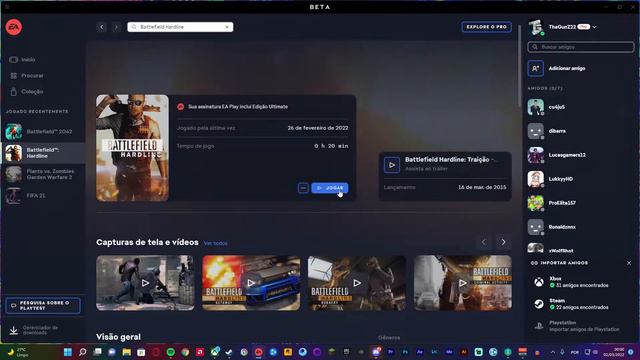This screenshot has height=360, width=640.
Task: Open friend Ronaldcnnx in friends list
Action: (580, 227)
